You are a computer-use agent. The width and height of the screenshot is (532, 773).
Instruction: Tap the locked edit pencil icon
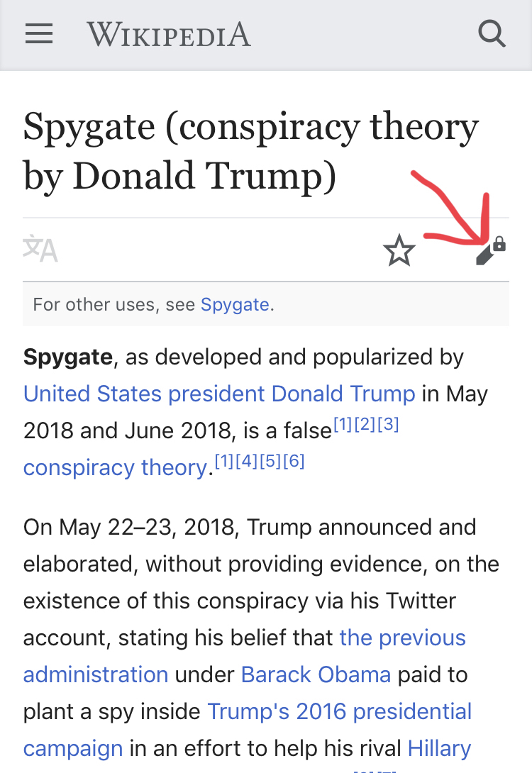(491, 250)
